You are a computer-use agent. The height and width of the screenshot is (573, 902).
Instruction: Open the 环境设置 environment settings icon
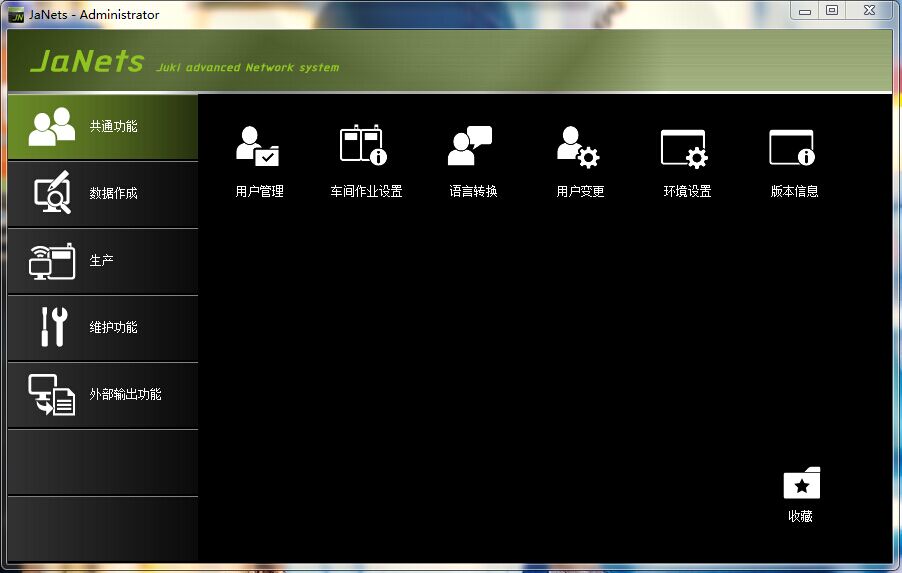point(685,149)
